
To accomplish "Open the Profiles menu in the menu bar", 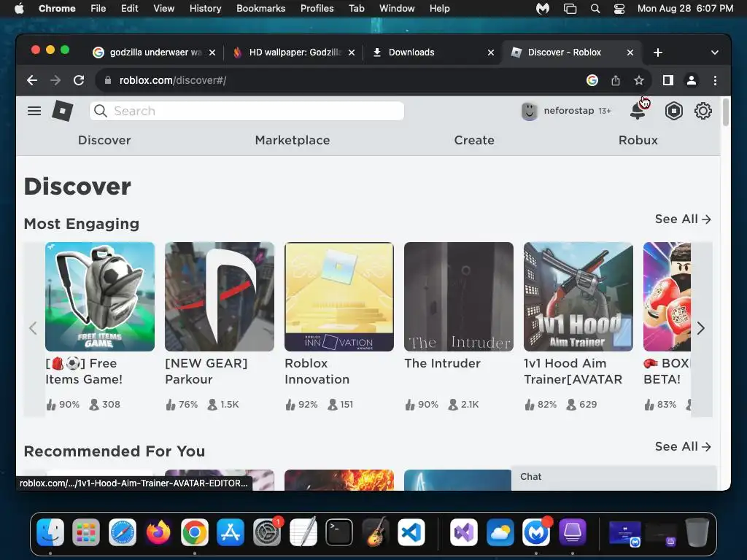I will point(317,9).
